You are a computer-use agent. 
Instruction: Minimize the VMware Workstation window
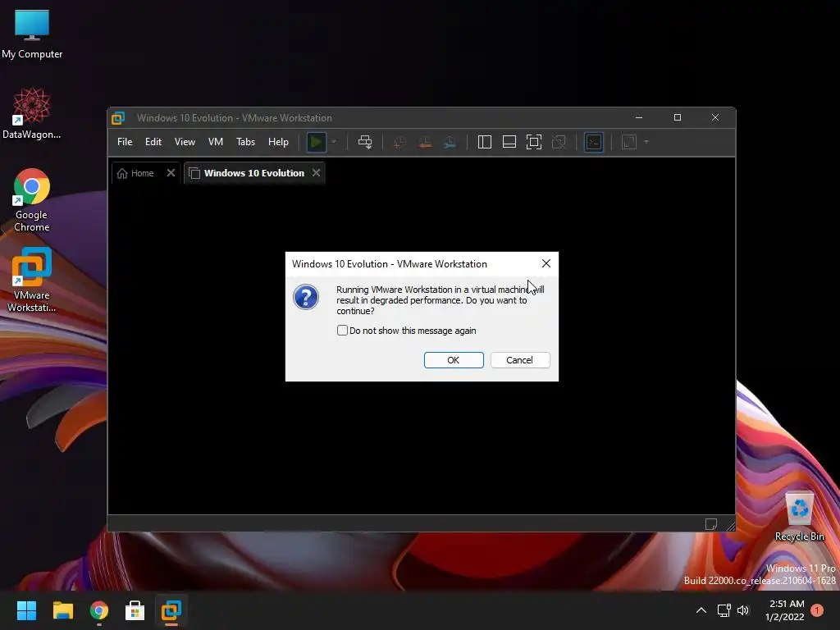point(639,117)
